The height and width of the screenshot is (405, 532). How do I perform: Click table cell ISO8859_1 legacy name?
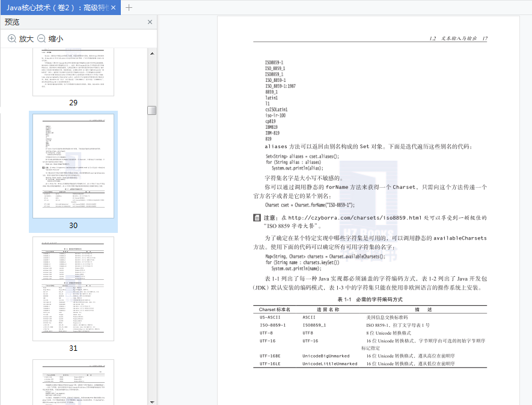314,325
